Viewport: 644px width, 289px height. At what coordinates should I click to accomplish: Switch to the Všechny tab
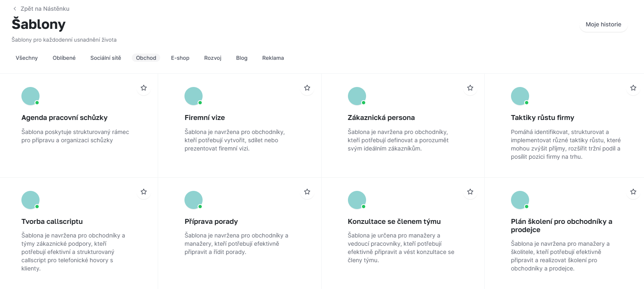(x=27, y=58)
